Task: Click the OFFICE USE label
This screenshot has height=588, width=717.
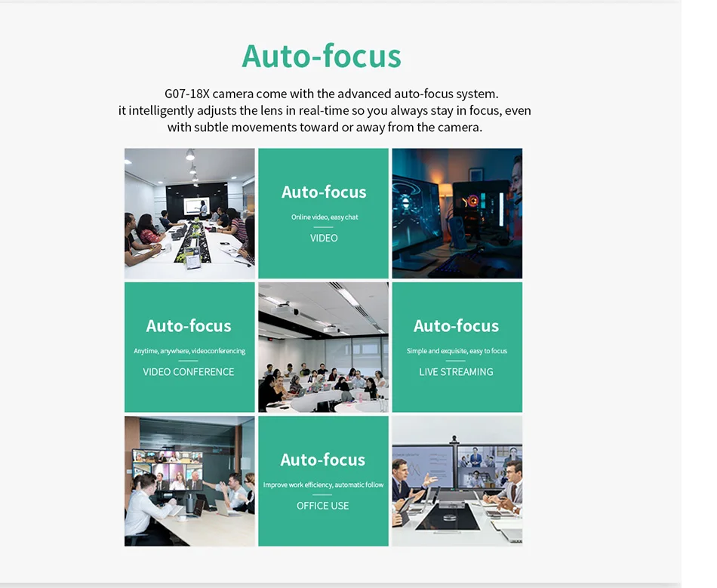Action: click(x=323, y=506)
